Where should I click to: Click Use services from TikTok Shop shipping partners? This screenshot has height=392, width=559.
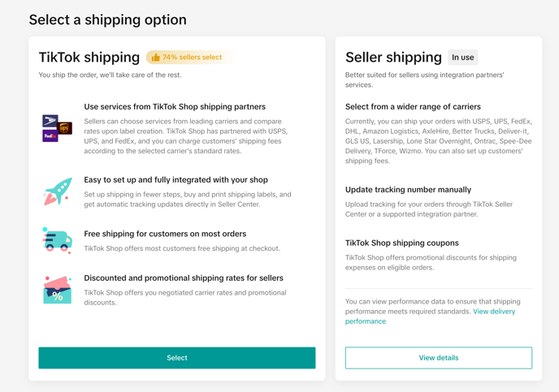point(175,106)
